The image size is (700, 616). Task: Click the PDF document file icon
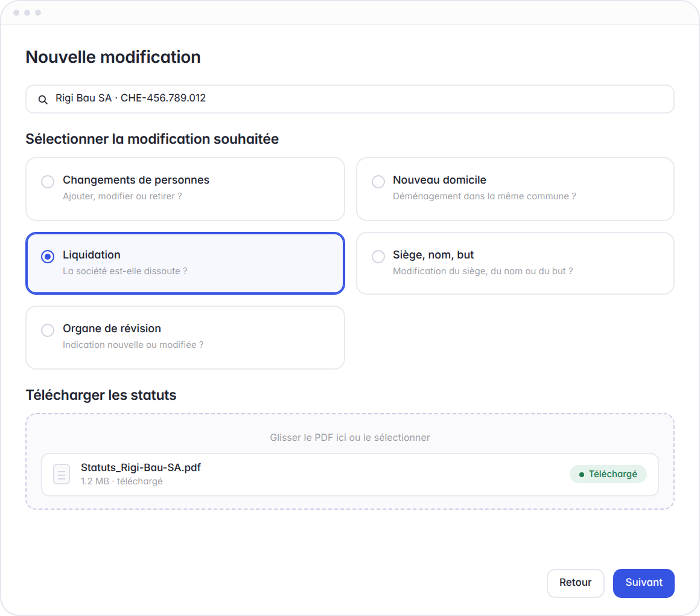pyautogui.click(x=62, y=474)
